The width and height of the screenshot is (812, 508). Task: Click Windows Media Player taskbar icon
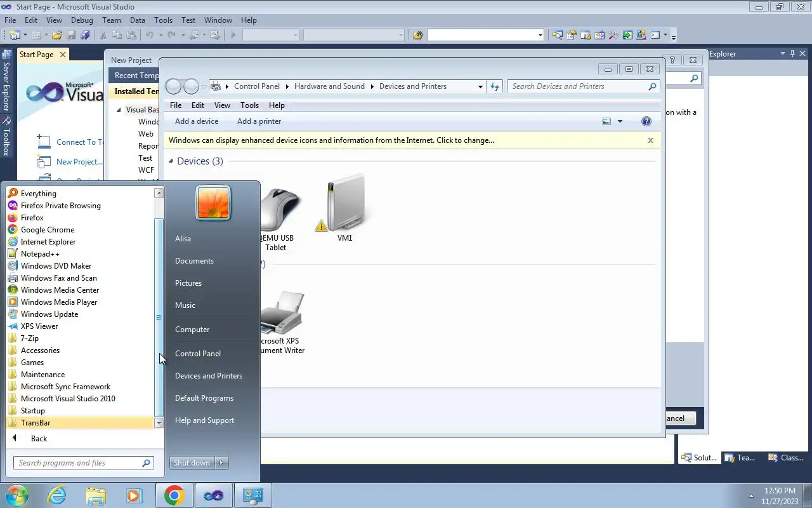pos(134,495)
